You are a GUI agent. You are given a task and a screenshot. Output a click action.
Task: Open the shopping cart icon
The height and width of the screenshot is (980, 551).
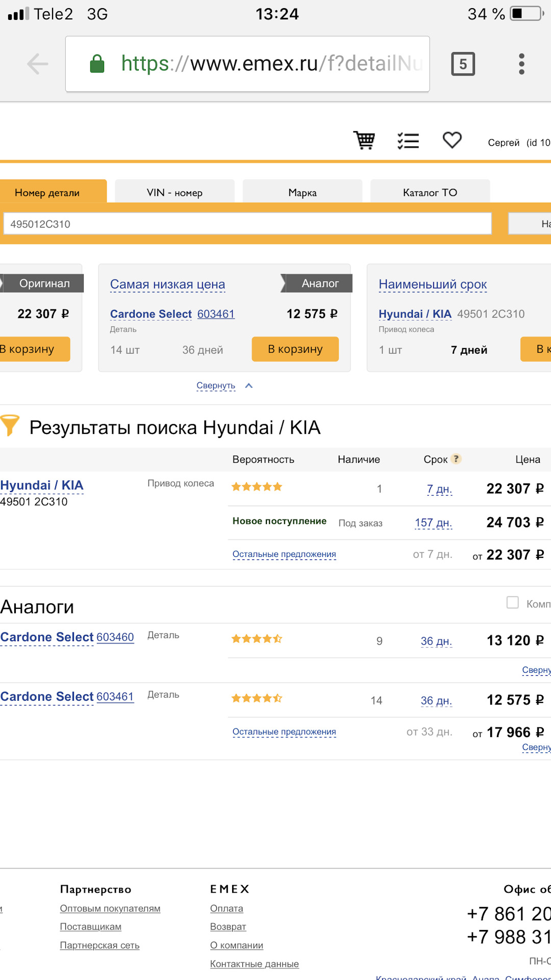(364, 140)
